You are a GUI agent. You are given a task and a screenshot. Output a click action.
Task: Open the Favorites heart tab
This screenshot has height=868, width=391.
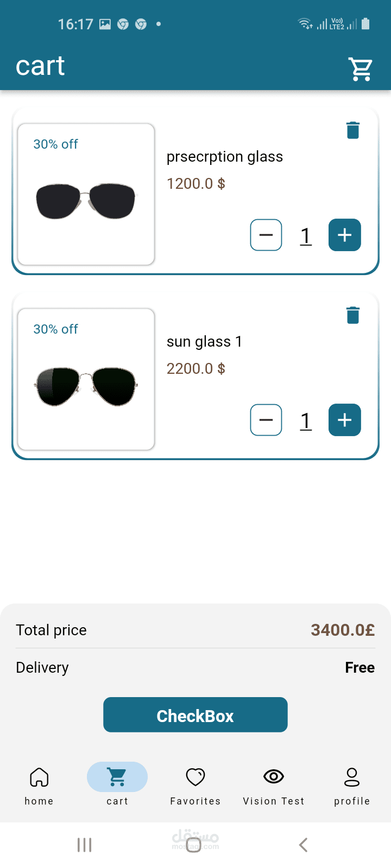(195, 785)
